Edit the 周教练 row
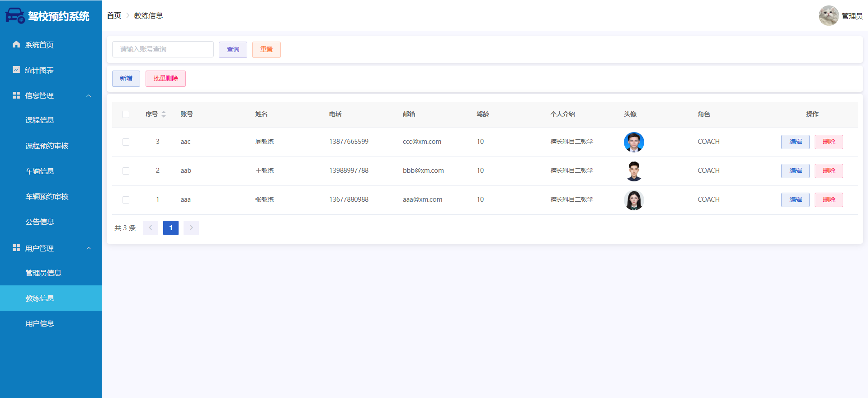The height and width of the screenshot is (398, 868). coord(795,142)
